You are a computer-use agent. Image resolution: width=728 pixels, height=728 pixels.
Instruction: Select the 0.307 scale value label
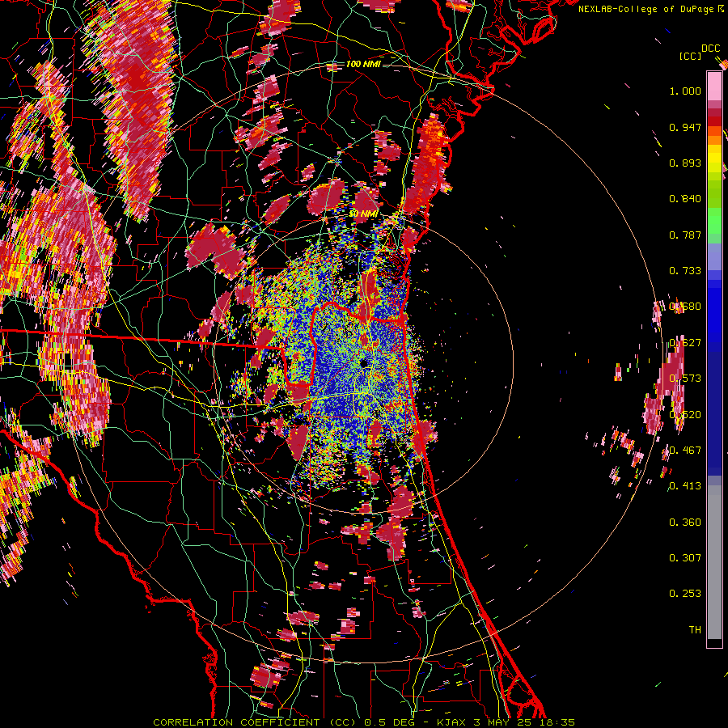[x=685, y=558]
